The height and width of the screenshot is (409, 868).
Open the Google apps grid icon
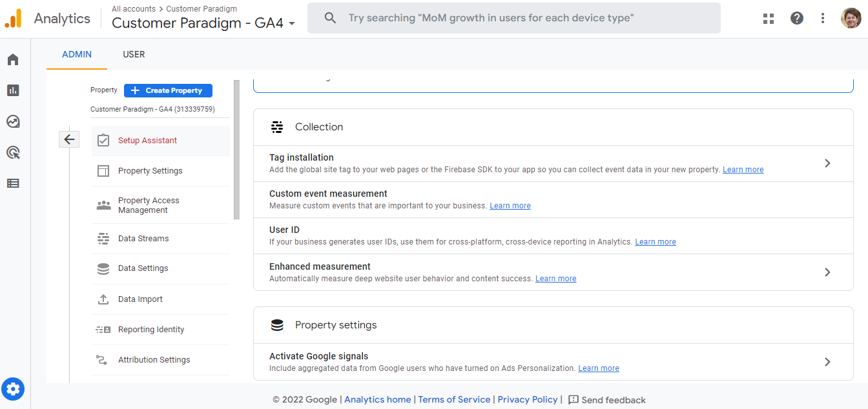pos(769,18)
